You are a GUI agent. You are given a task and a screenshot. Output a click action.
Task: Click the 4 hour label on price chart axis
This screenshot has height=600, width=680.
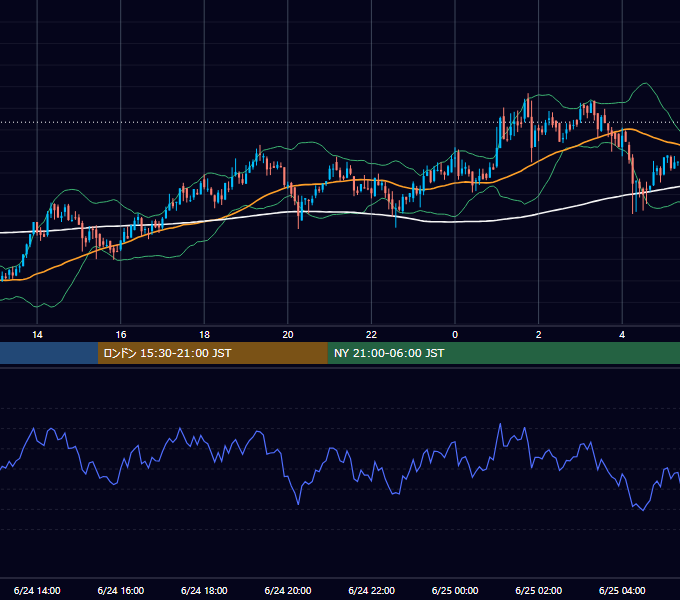pyautogui.click(x=622, y=335)
